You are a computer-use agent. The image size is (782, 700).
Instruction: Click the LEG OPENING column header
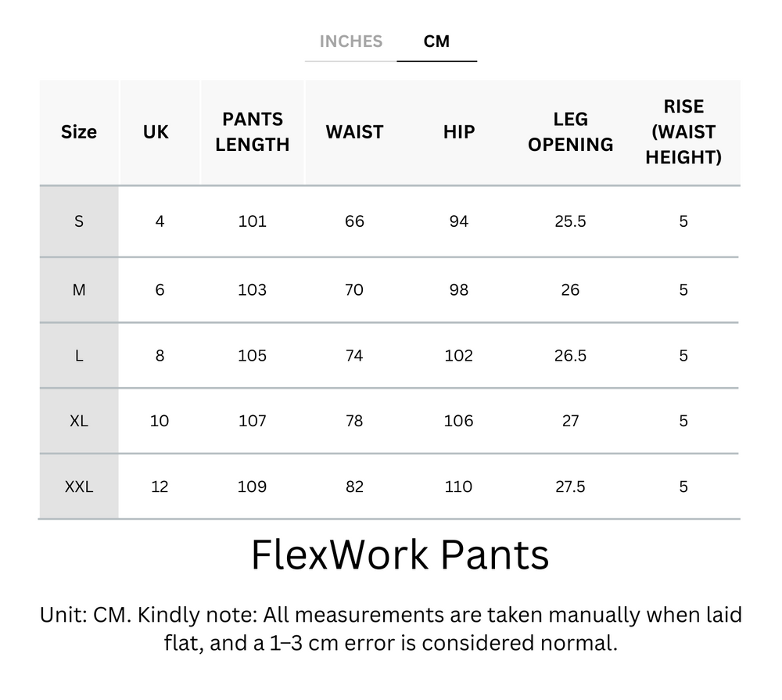pyautogui.click(x=571, y=132)
